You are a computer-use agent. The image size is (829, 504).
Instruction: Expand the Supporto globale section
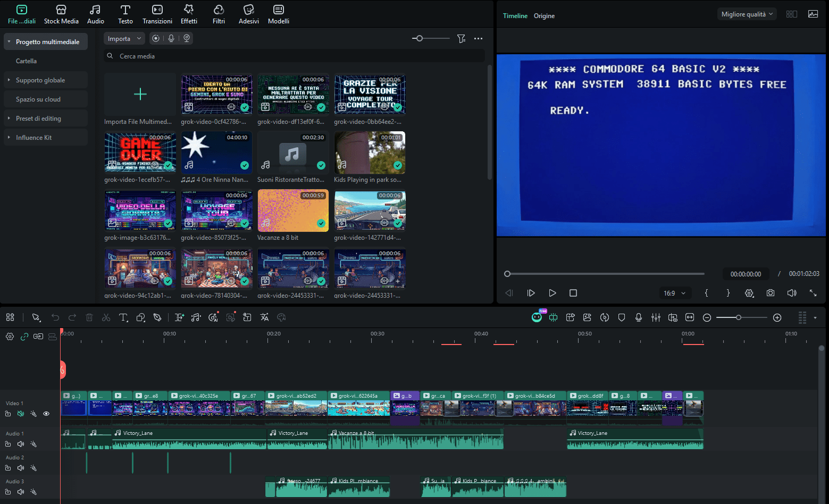click(9, 80)
